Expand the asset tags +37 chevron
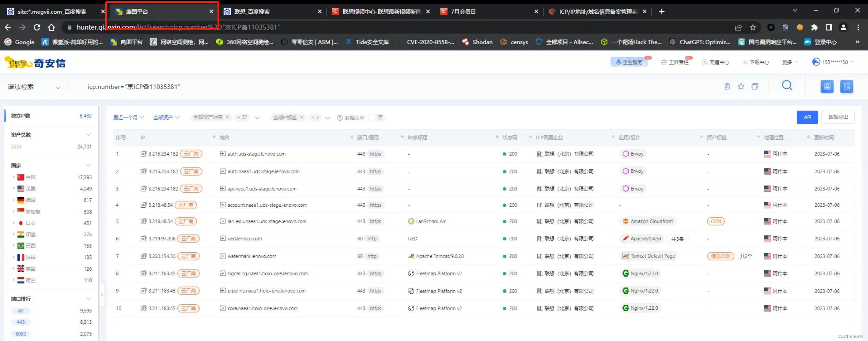The height and width of the screenshot is (341, 868). 257,118
